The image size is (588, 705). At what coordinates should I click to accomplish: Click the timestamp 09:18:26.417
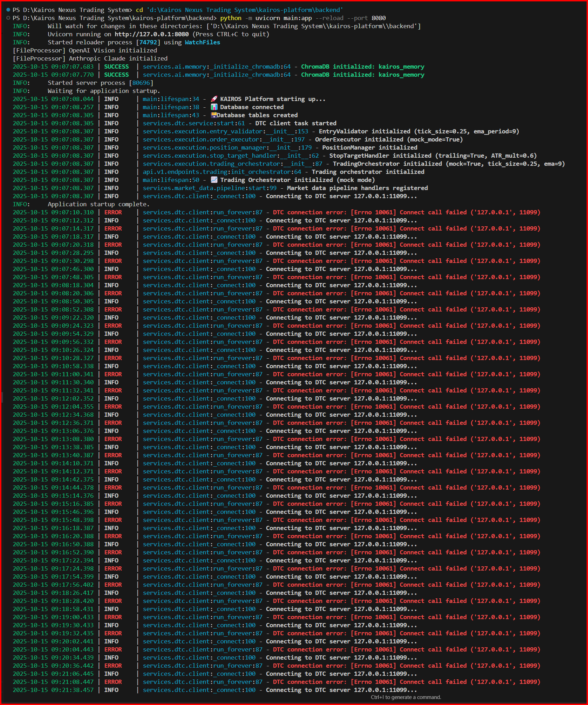(x=53, y=593)
